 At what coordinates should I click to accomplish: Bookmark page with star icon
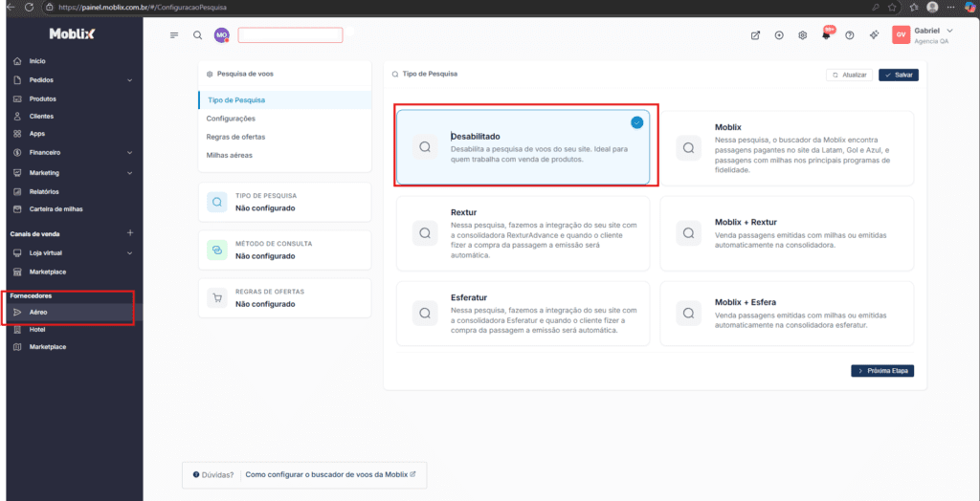[892, 7]
